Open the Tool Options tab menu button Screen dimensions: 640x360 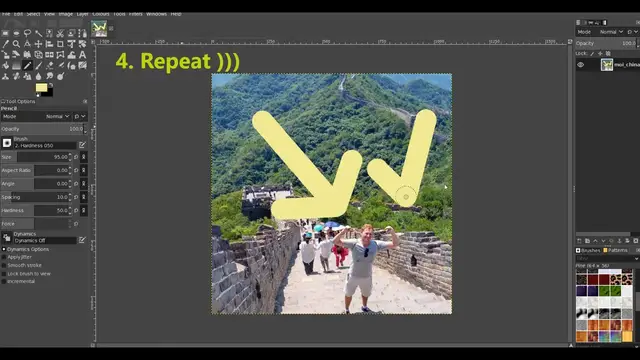85,101
